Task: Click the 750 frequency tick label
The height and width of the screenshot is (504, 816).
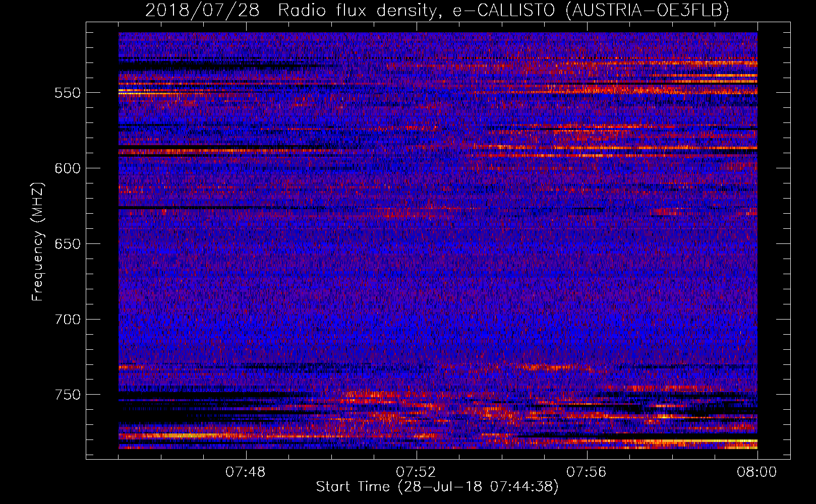Action: [68, 395]
